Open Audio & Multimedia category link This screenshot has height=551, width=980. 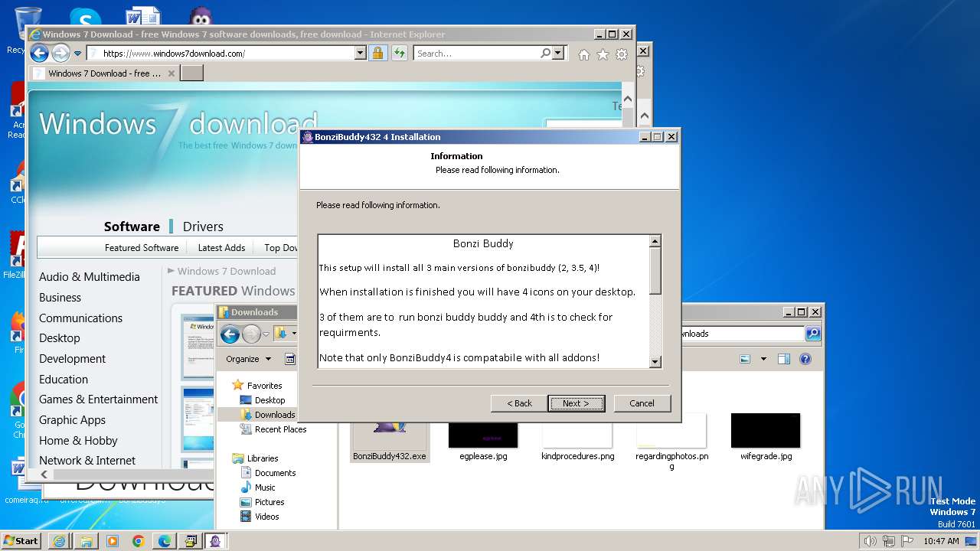click(x=90, y=277)
